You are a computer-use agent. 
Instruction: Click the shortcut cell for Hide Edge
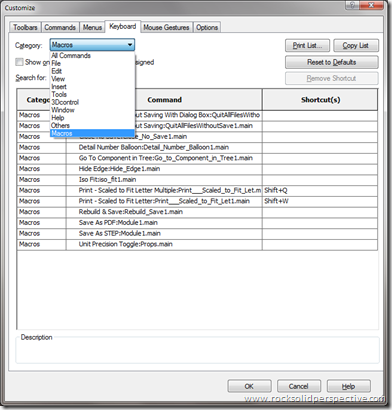point(320,169)
